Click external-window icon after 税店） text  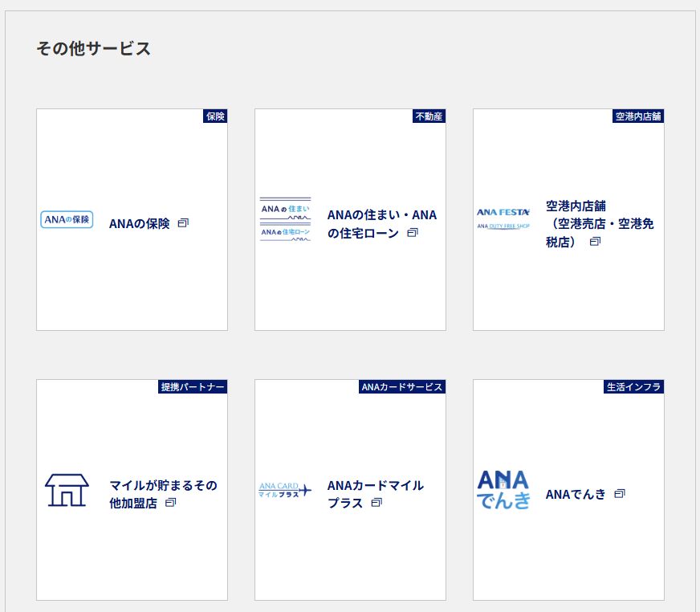click(x=595, y=242)
